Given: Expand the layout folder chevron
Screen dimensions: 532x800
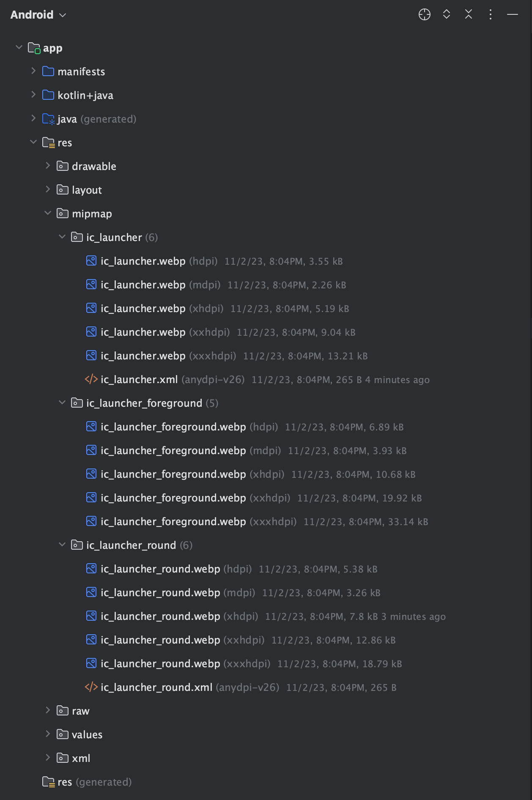Looking at the screenshot, I should pyautogui.click(x=47, y=189).
